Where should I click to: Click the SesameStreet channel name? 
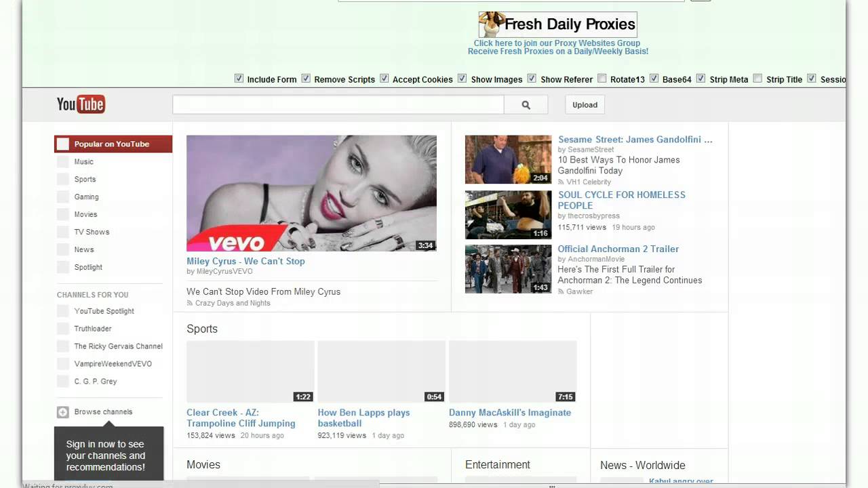coord(591,150)
